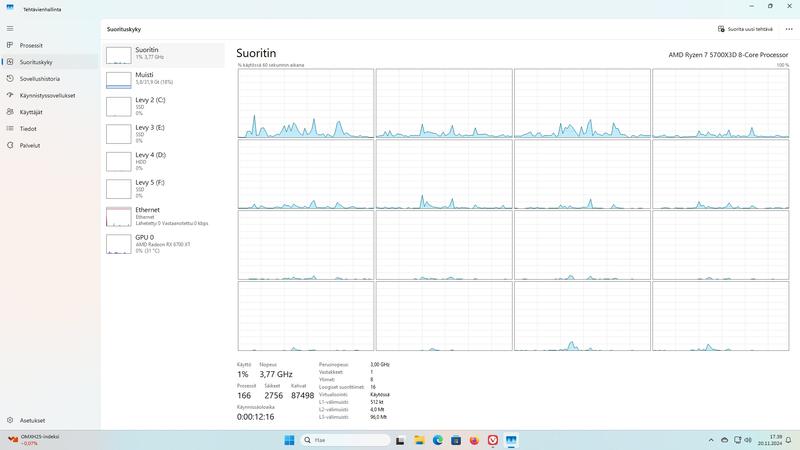The image size is (800, 450).
Task: Open Sovellushistoria in the sidebar
Action: [39, 78]
